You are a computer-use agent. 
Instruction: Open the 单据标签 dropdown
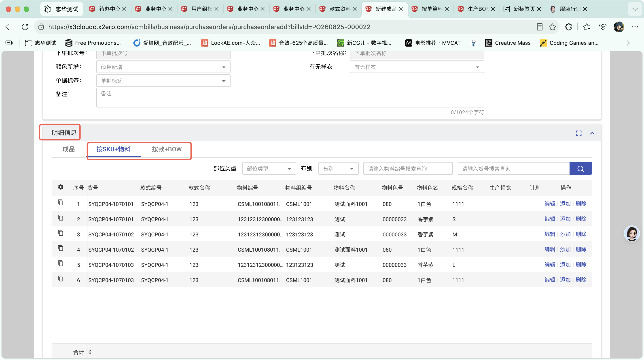pyautogui.click(x=163, y=81)
